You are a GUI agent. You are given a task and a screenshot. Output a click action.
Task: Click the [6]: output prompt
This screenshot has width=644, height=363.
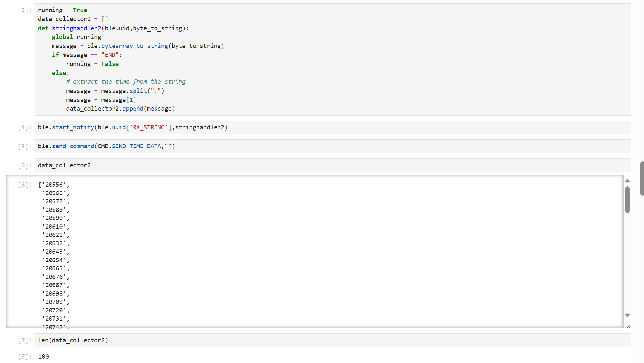point(25,185)
